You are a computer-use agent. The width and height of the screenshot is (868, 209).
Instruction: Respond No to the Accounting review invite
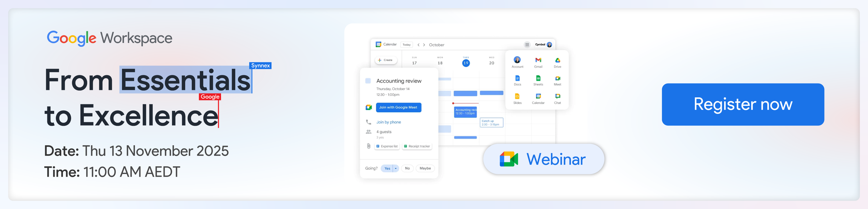[407, 168]
